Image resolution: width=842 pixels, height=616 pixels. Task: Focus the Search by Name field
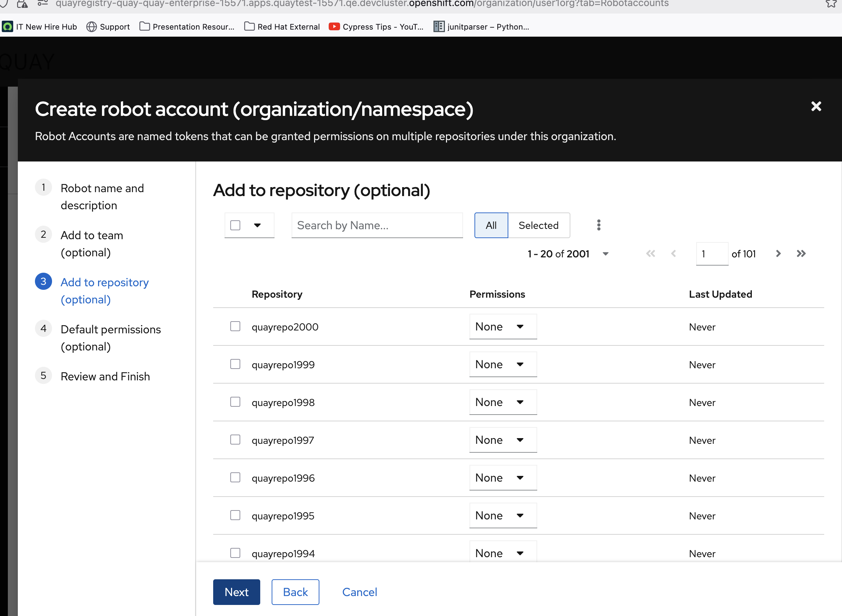point(377,225)
